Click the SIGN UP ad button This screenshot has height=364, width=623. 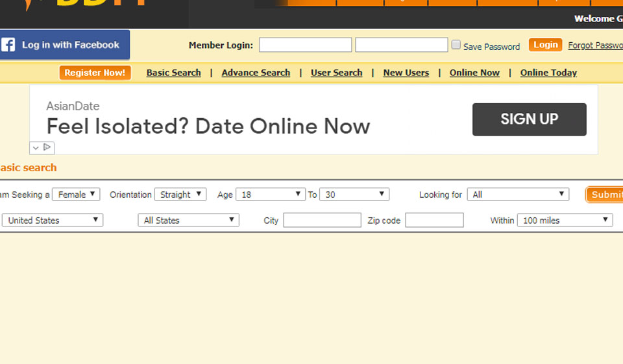click(x=529, y=119)
